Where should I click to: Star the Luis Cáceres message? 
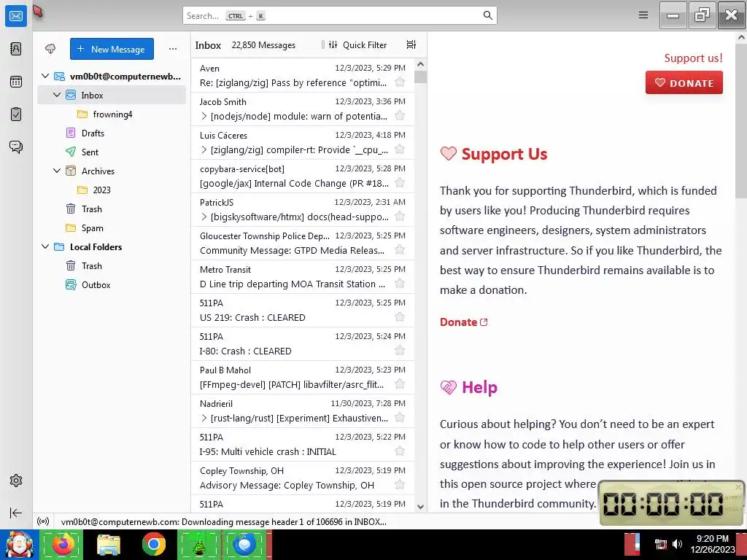(400, 149)
